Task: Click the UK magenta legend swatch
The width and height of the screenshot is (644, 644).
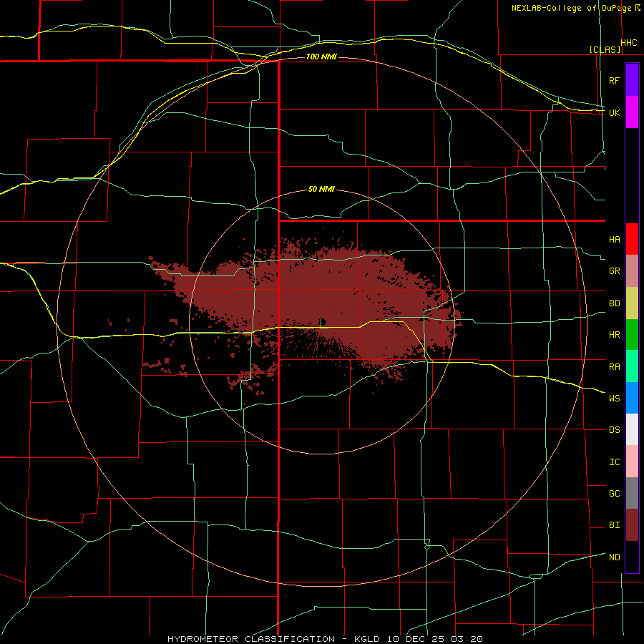Action: tap(632, 112)
